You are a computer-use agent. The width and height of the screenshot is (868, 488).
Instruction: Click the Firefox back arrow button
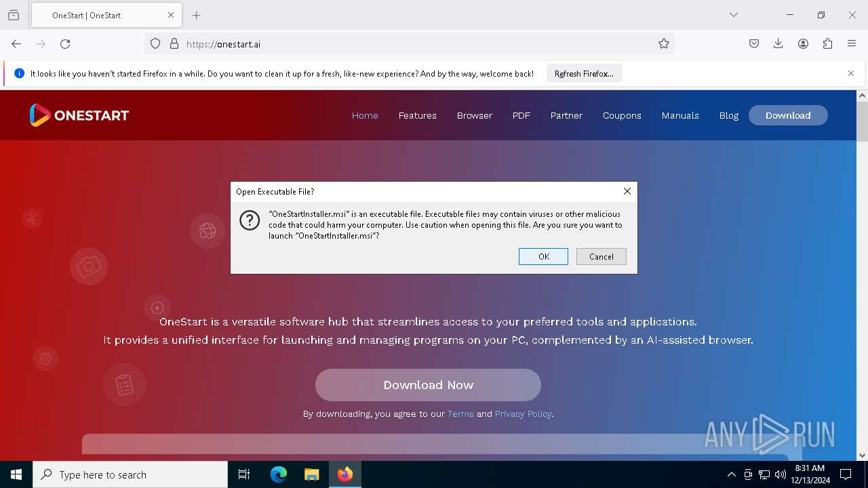click(16, 43)
